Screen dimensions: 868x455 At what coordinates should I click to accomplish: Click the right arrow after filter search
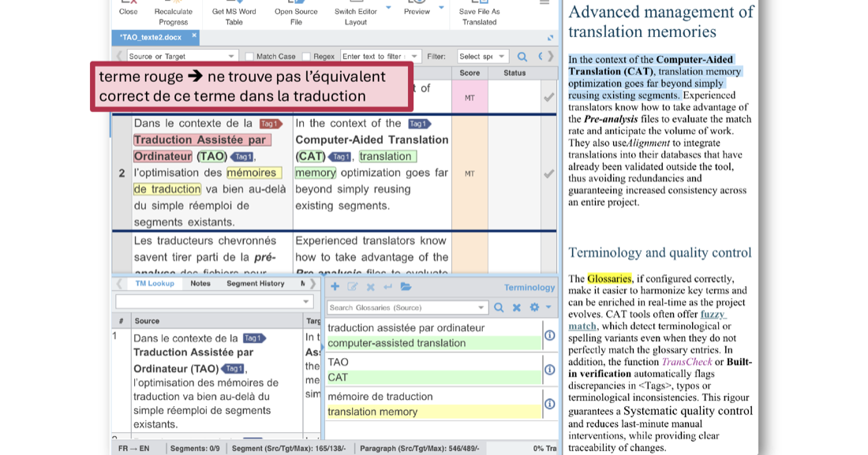(x=550, y=57)
